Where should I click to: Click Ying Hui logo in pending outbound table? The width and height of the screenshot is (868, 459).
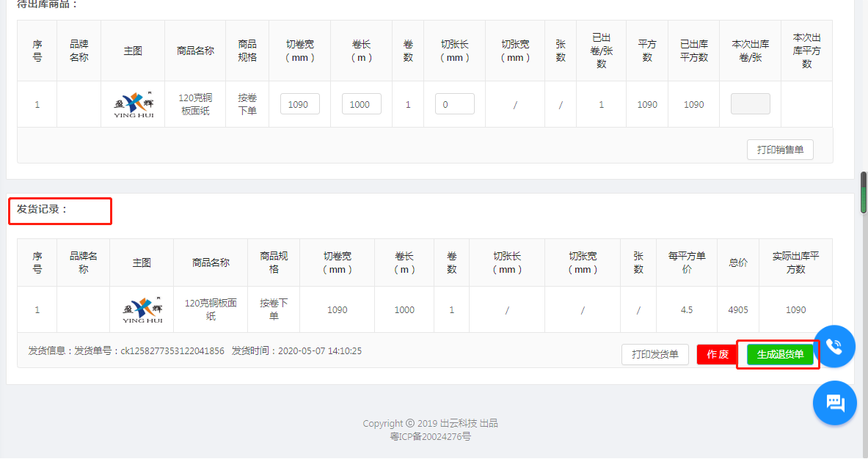tap(133, 105)
